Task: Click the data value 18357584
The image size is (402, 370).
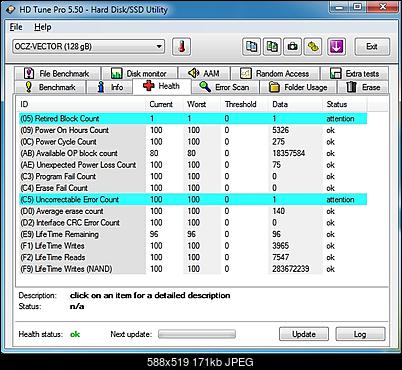Action: [x=288, y=153]
